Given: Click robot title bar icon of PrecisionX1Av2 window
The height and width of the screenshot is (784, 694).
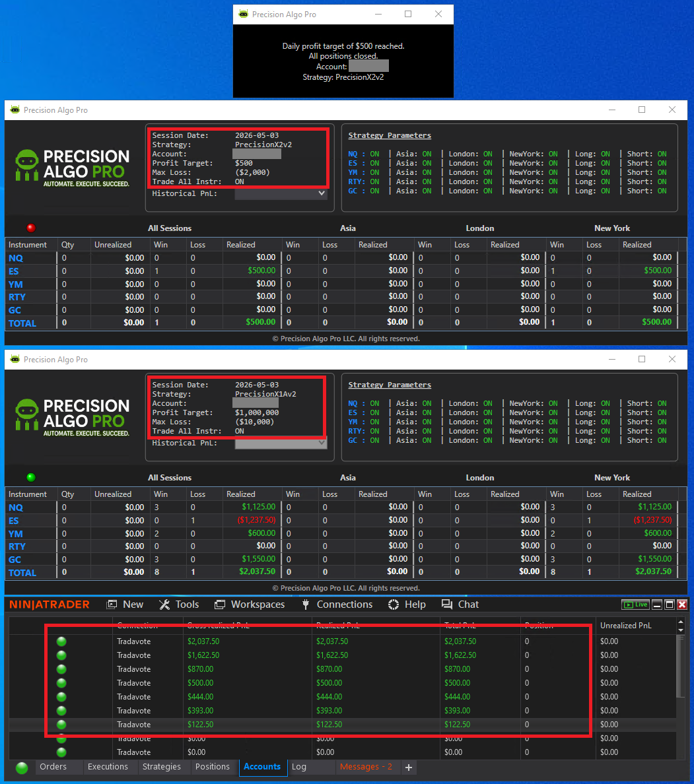Looking at the screenshot, I should coord(15,359).
